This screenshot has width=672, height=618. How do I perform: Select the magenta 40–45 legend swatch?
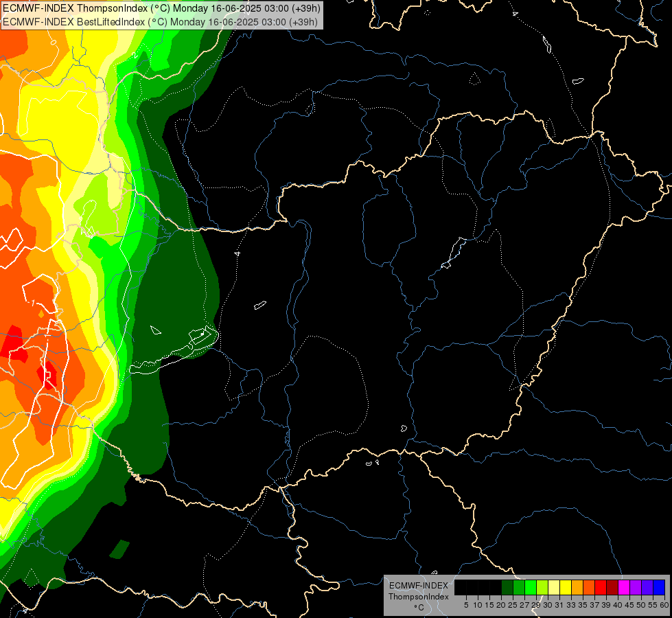pyautogui.click(x=624, y=588)
